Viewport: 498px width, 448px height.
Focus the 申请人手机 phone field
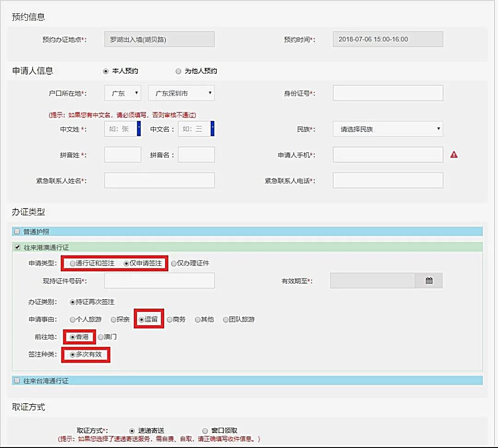[x=387, y=155]
